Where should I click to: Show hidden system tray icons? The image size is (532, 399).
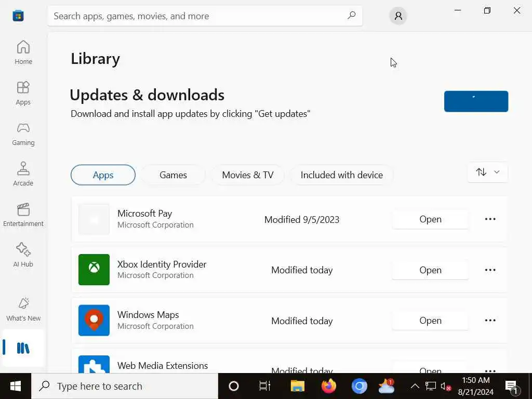[x=415, y=386]
